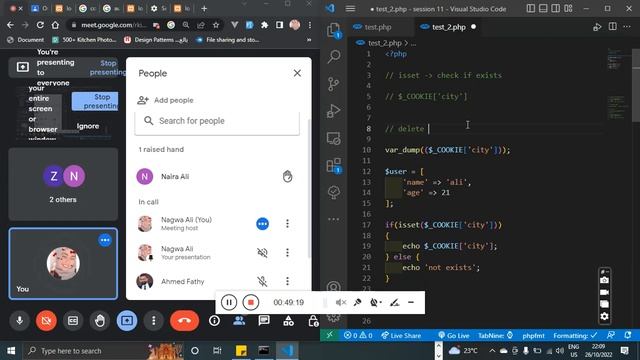Open options for Nagwa Ali presentation
Viewport: 640px width, 360px height.
(x=287, y=252)
